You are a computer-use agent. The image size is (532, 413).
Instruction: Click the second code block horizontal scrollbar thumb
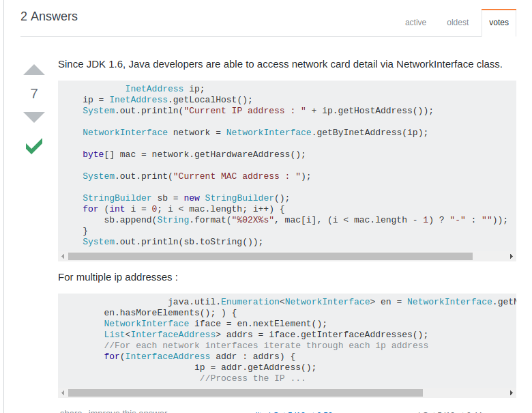[246, 393]
